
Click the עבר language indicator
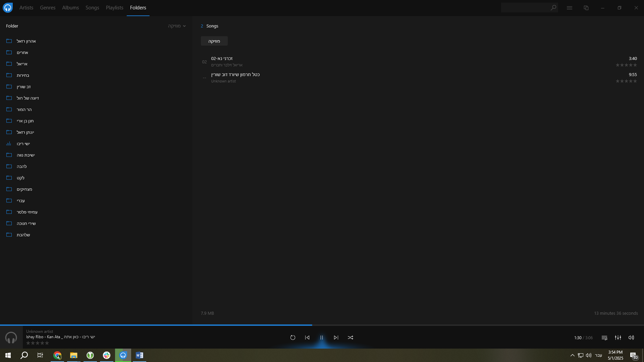[598, 355]
